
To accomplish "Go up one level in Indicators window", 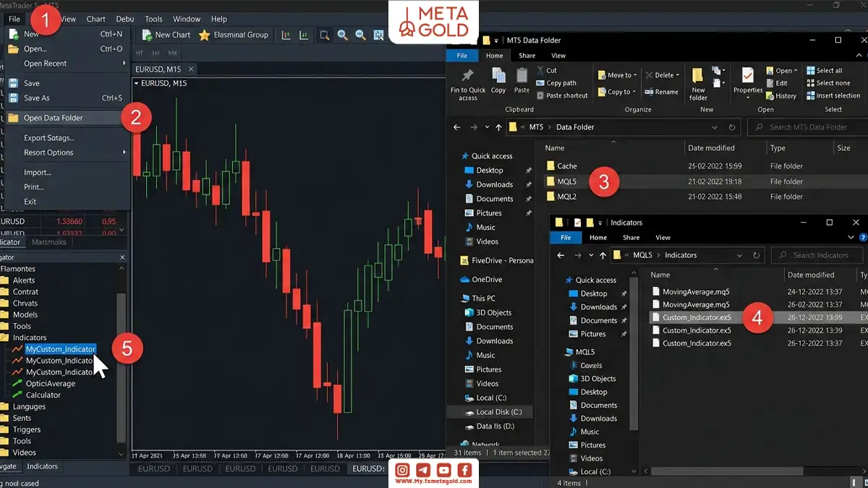I will (x=603, y=255).
